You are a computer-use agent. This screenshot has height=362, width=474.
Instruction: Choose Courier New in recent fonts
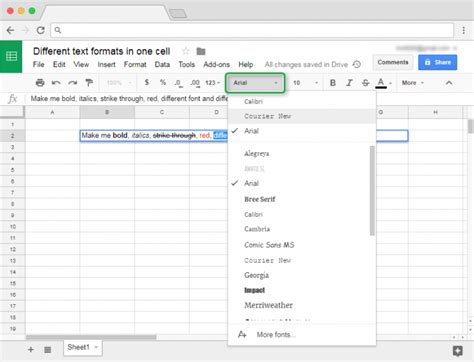pos(302,116)
